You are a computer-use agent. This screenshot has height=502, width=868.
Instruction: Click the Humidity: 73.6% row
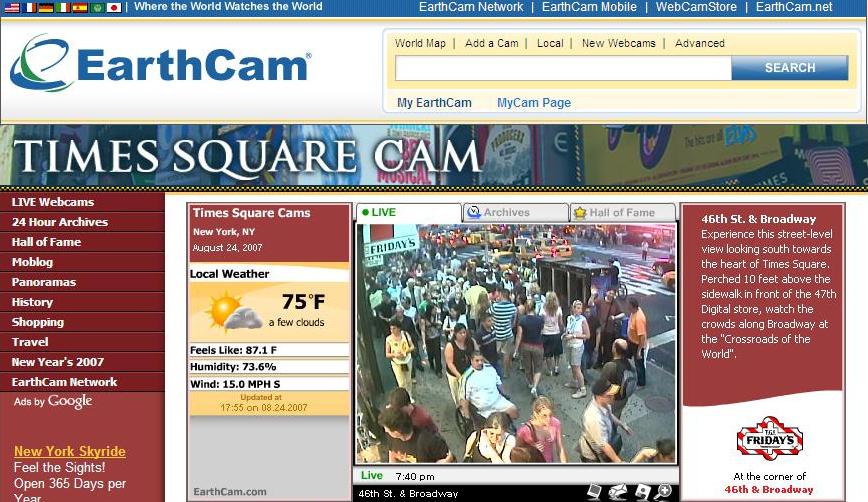click(x=269, y=367)
